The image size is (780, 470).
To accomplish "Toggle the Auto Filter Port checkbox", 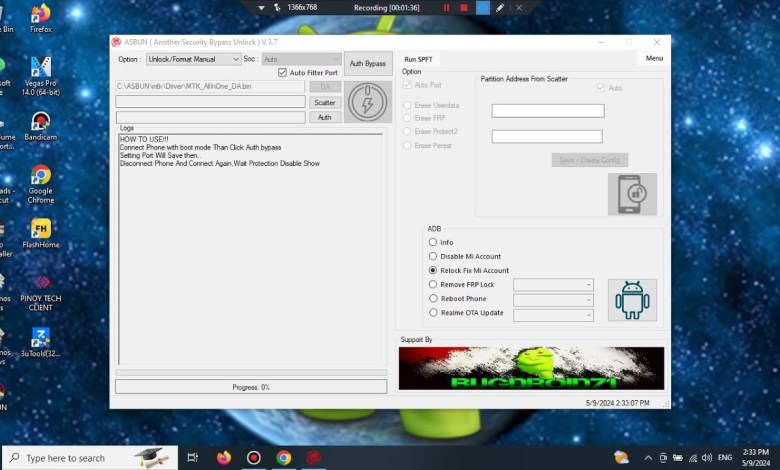I will point(283,73).
